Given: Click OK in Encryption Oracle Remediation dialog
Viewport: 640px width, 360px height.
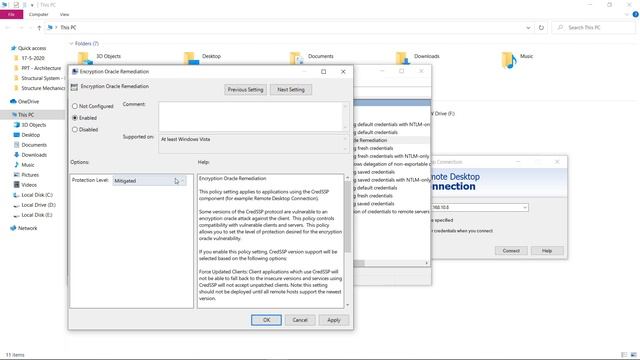Looking at the screenshot, I should click(x=266, y=320).
